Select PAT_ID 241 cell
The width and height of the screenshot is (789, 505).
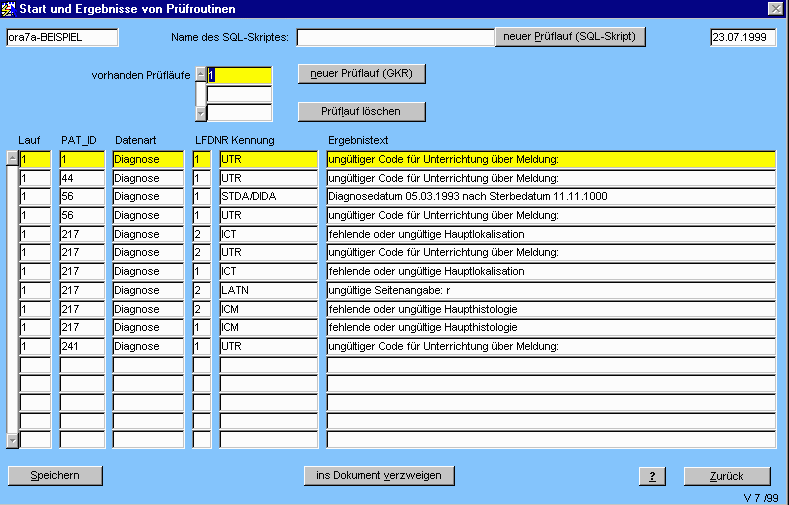(x=82, y=346)
